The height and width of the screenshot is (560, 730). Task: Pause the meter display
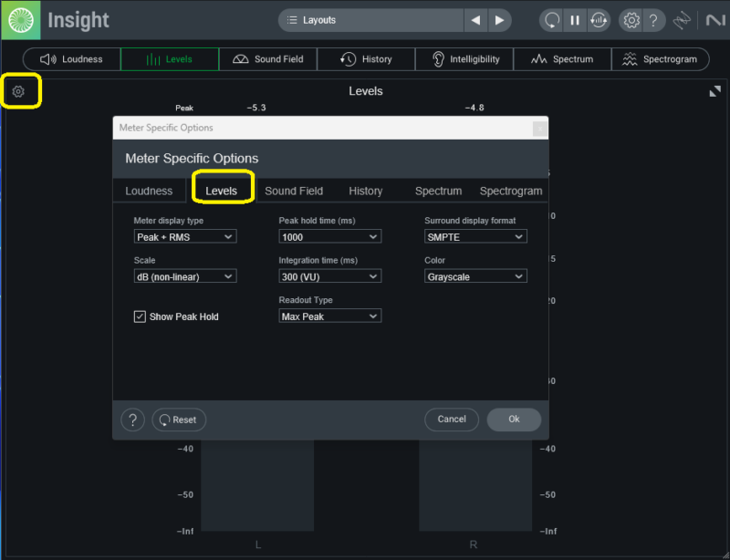575,20
